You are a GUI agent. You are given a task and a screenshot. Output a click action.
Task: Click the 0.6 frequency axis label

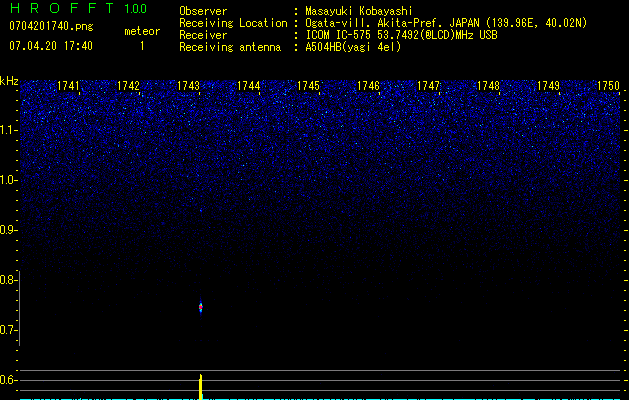coord(9,380)
